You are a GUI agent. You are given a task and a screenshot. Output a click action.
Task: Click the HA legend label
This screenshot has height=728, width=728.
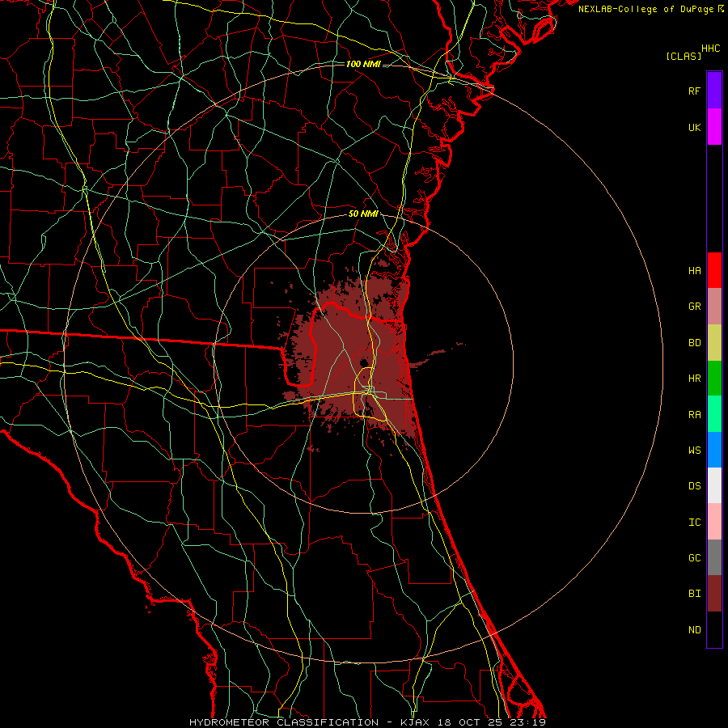pos(694,271)
